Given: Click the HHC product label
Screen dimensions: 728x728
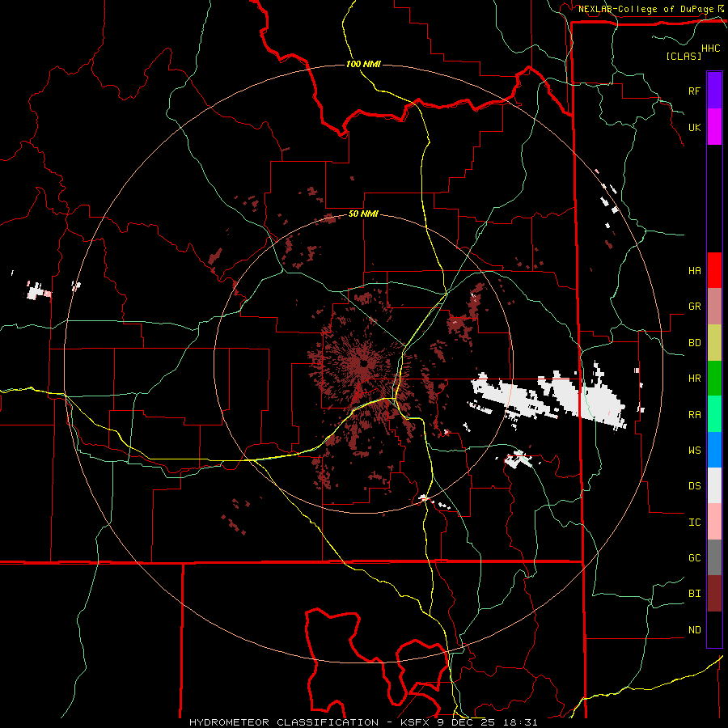Looking at the screenshot, I should click(x=711, y=49).
